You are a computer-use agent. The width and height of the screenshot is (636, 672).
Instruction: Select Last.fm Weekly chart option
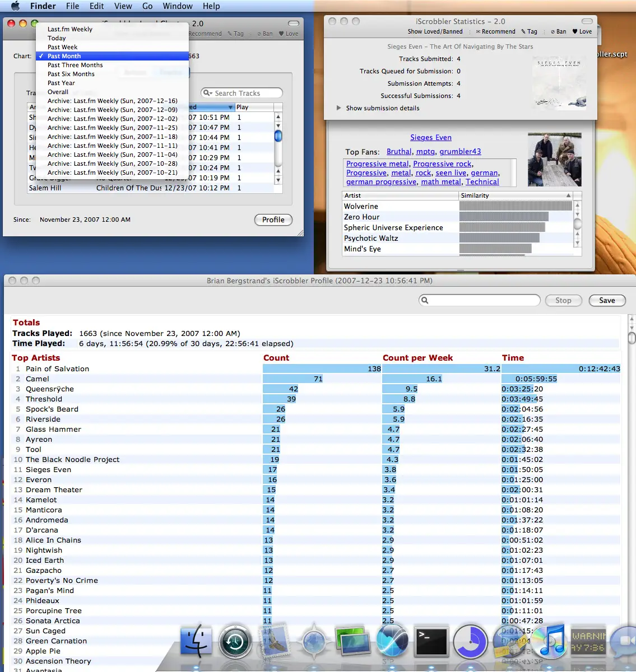click(x=112, y=29)
